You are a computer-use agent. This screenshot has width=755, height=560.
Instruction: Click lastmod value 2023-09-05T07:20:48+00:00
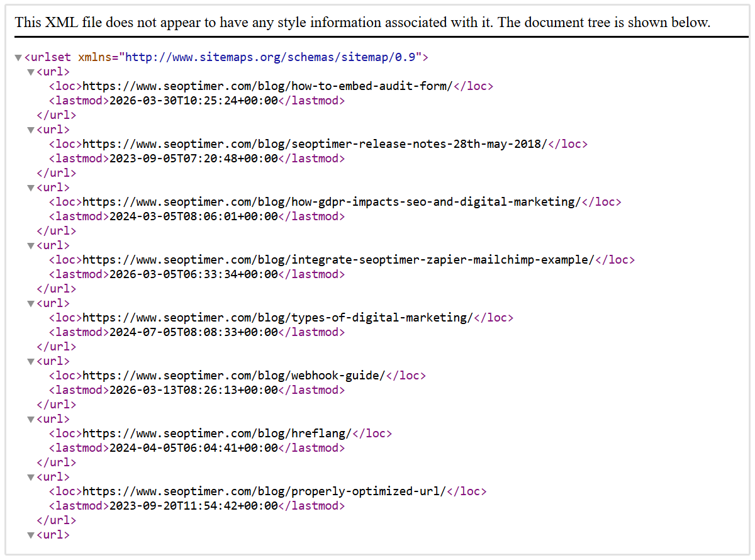tap(194, 159)
